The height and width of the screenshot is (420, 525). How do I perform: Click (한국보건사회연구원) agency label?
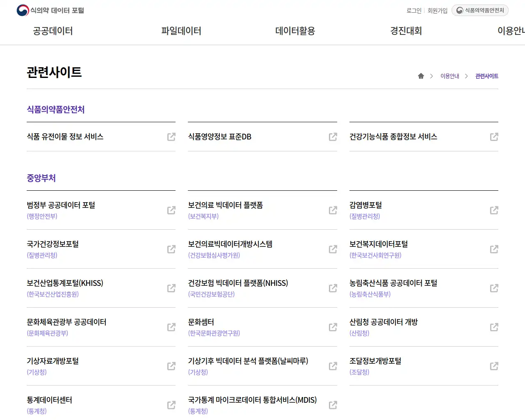click(375, 255)
